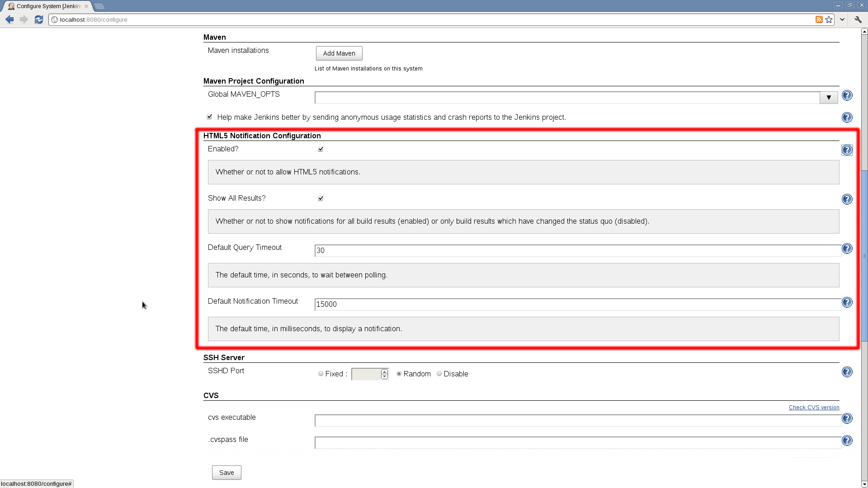This screenshot has height=488, width=868.
Task: Click help icon for Show All Results
Action: pos(847,199)
